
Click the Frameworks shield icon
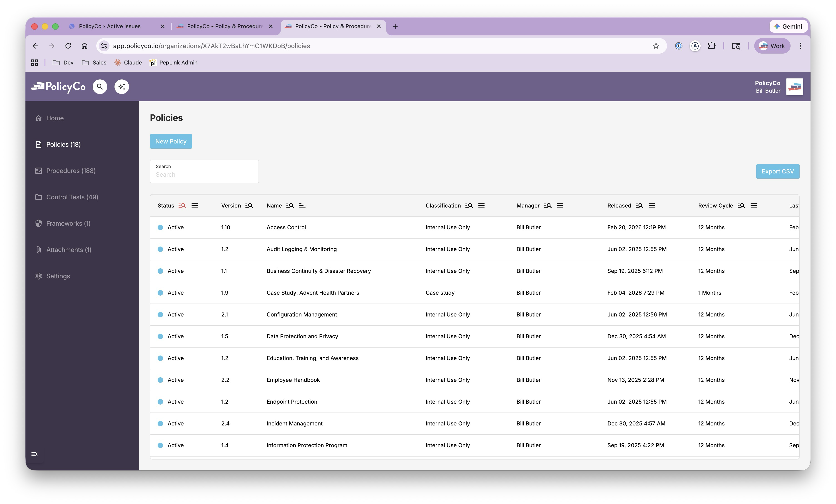(38, 223)
